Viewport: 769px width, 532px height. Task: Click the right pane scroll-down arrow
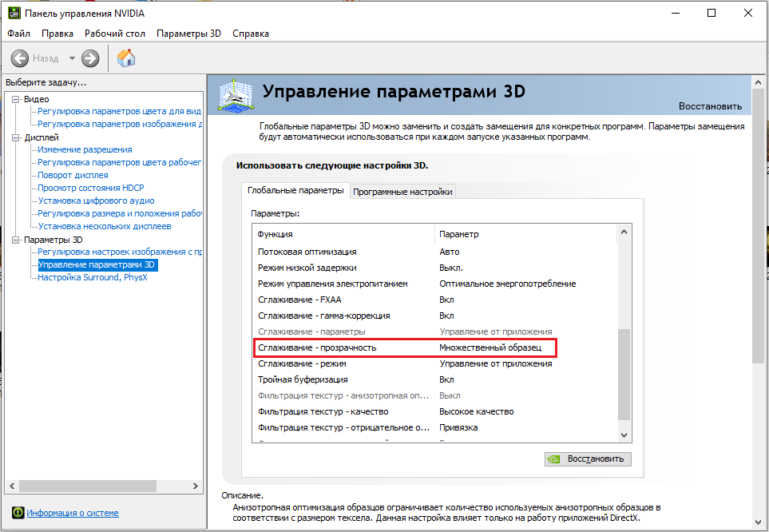pyautogui.click(x=758, y=522)
